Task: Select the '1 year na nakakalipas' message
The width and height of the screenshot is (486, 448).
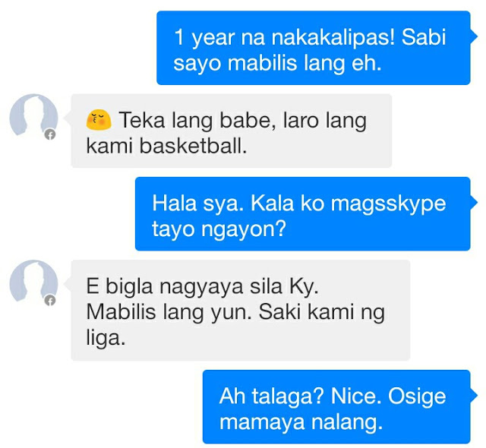Action: point(314,48)
